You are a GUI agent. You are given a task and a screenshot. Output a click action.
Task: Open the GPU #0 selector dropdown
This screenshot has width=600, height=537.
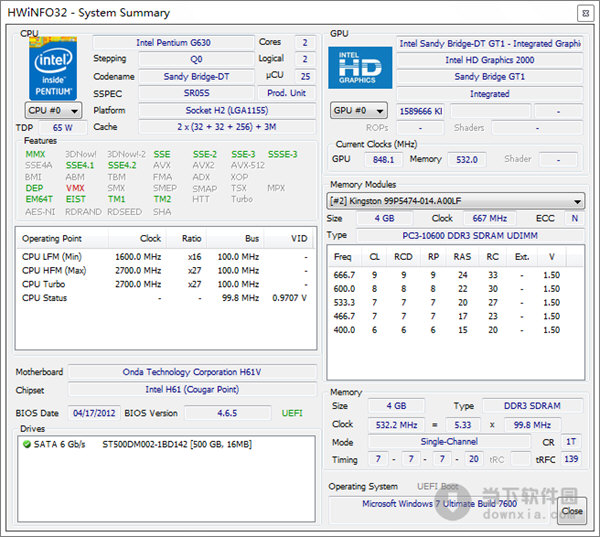tap(359, 111)
